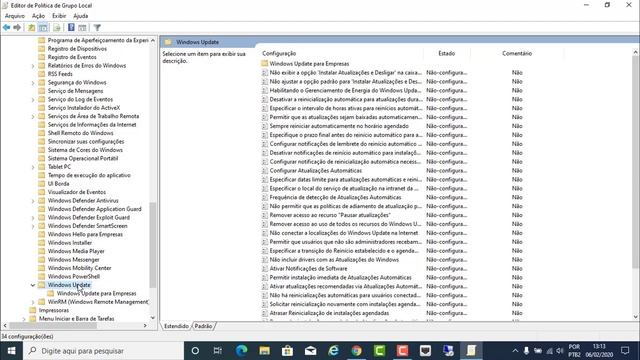Toggle the action pane toolbar icon
Image resolution: width=640 pixels, height=360 pixels.
82,27
